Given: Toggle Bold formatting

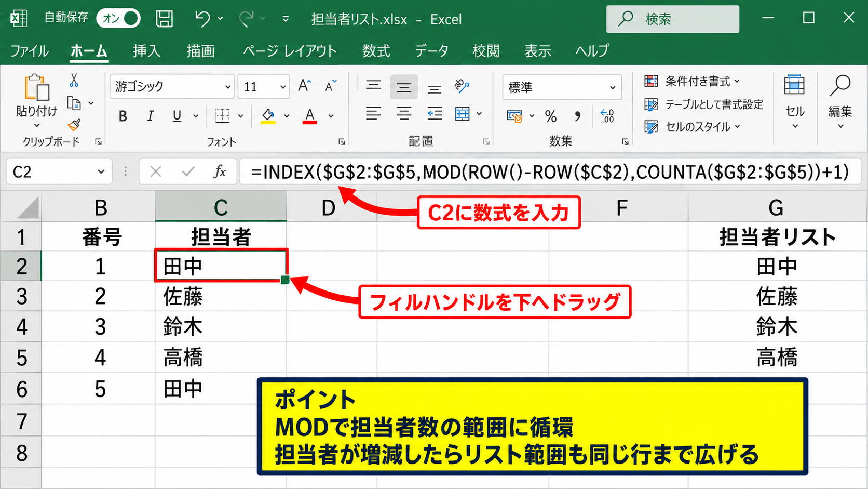Looking at the screenshot, I should 123,116.
